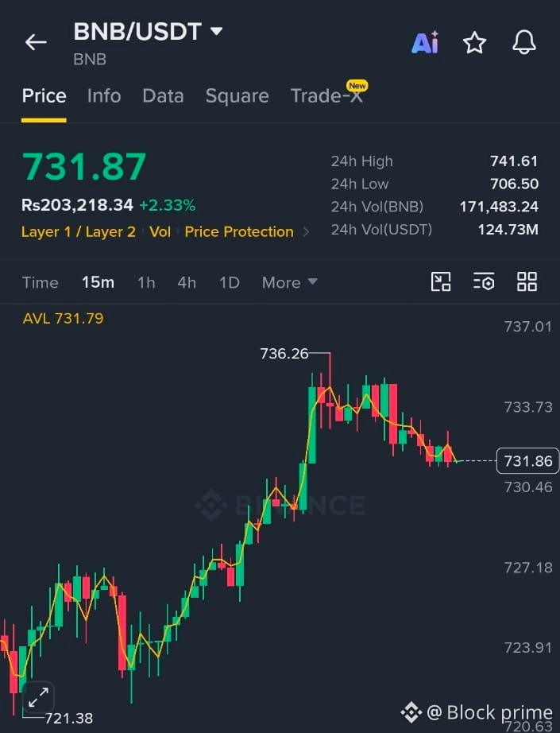560x733 pixels.
Task: Tap the Price Protection link
Action: click(239, 231)
